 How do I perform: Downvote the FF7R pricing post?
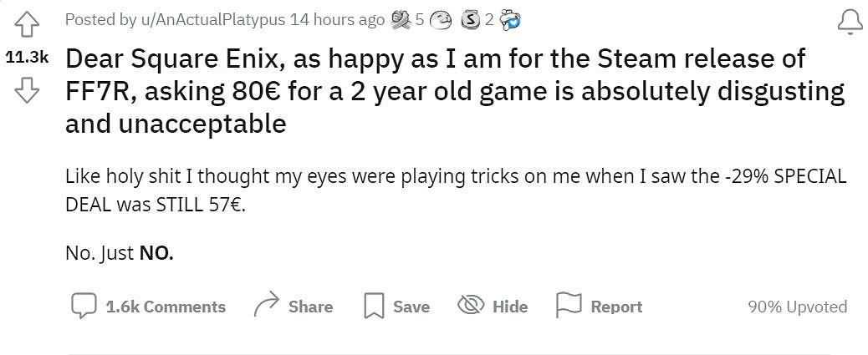pyautogui.click(x=28, y=89)
